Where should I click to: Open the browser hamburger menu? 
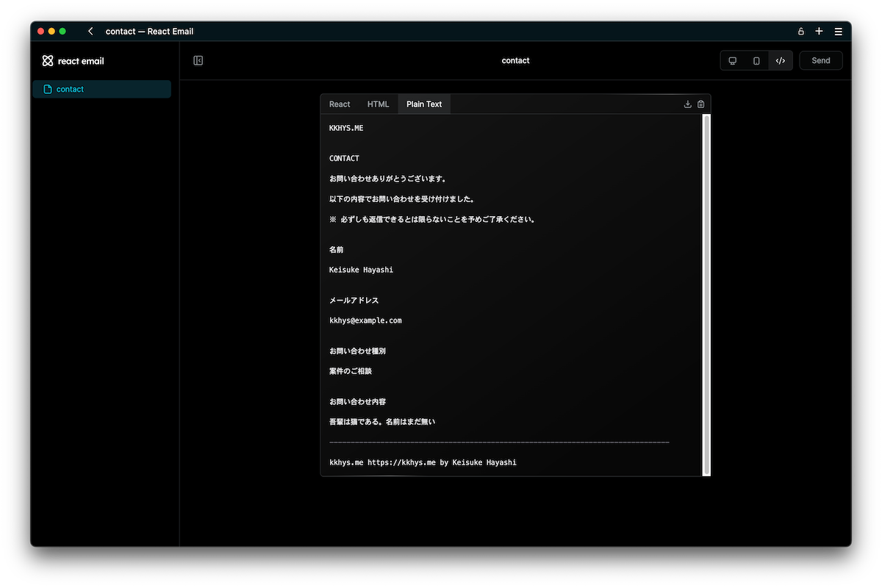[x=838, y=31]
